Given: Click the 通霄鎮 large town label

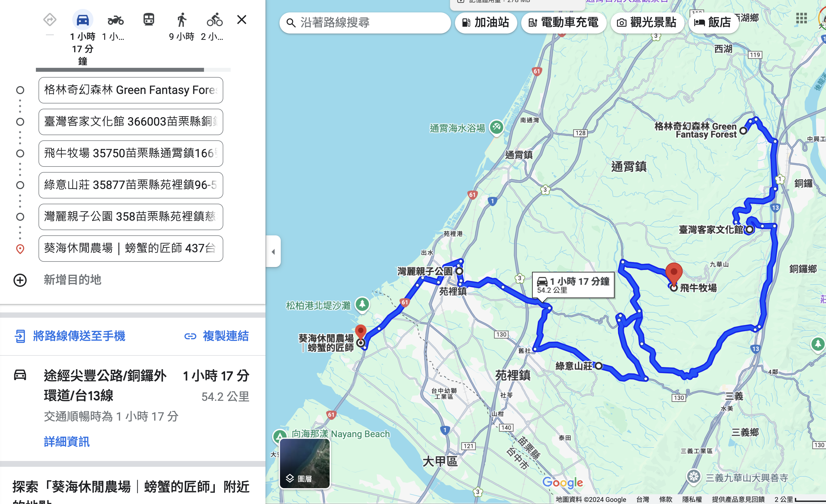Looking at the screenshot, I should pos(629,167).
